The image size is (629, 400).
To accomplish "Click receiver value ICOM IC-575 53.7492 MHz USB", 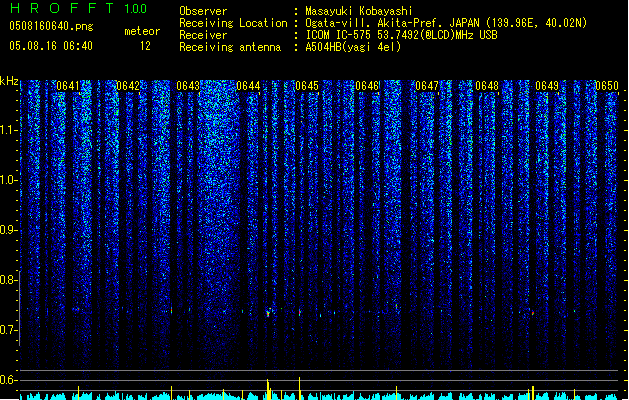I will [x=401, y=35].
